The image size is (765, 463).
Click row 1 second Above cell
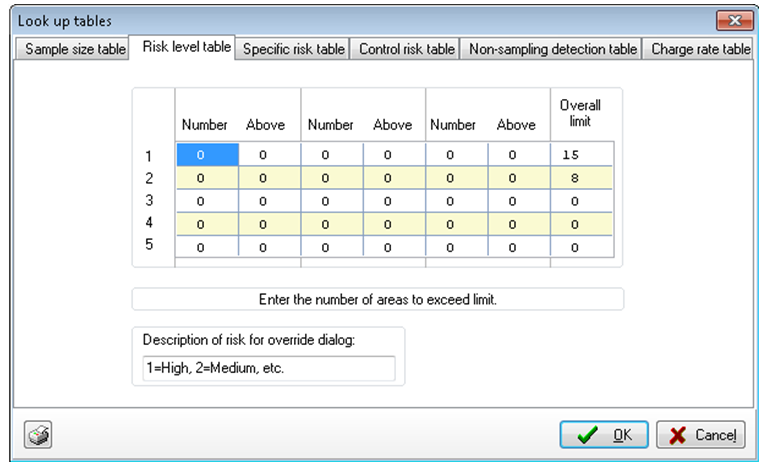click(395, 155)
